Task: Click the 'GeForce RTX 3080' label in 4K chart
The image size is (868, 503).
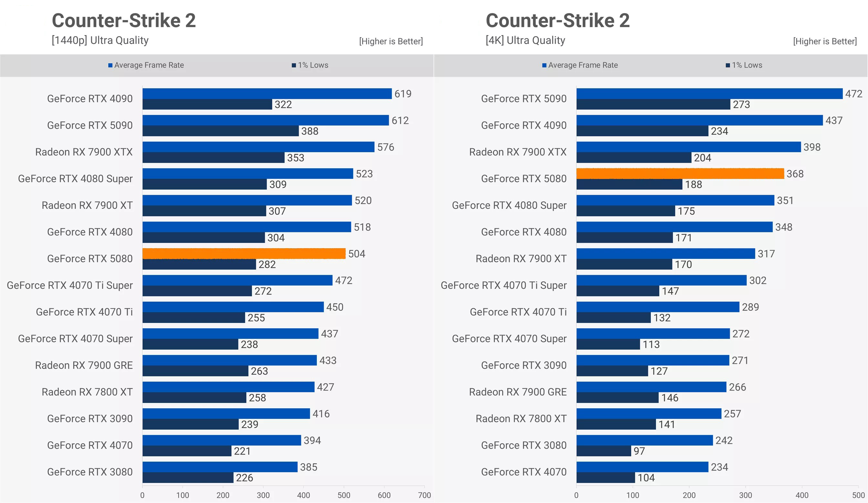Action: [524, 445]
